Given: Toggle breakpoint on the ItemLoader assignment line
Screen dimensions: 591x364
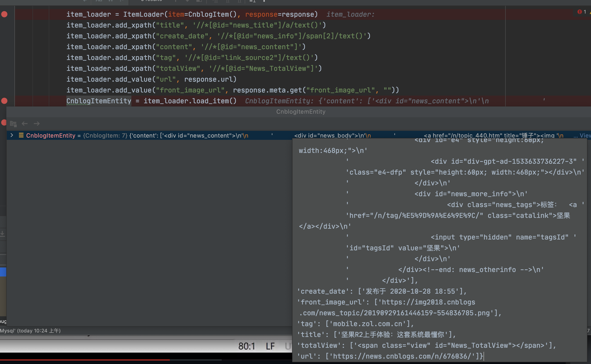Looking at the screenshot, I should 4,14.
